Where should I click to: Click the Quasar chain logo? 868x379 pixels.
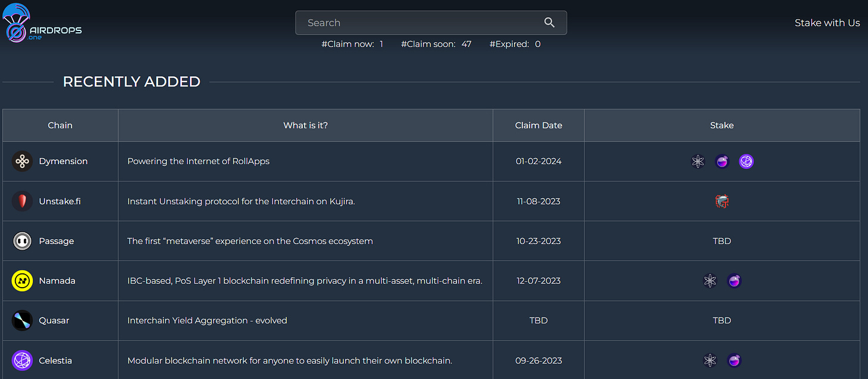coord(23,321)
